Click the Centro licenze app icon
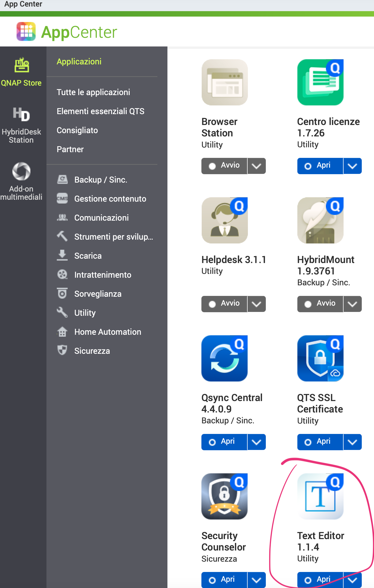 320,82
